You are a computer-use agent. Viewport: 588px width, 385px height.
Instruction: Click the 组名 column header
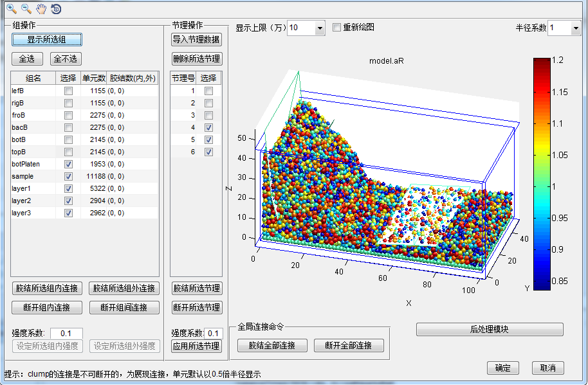pos(33,78)
